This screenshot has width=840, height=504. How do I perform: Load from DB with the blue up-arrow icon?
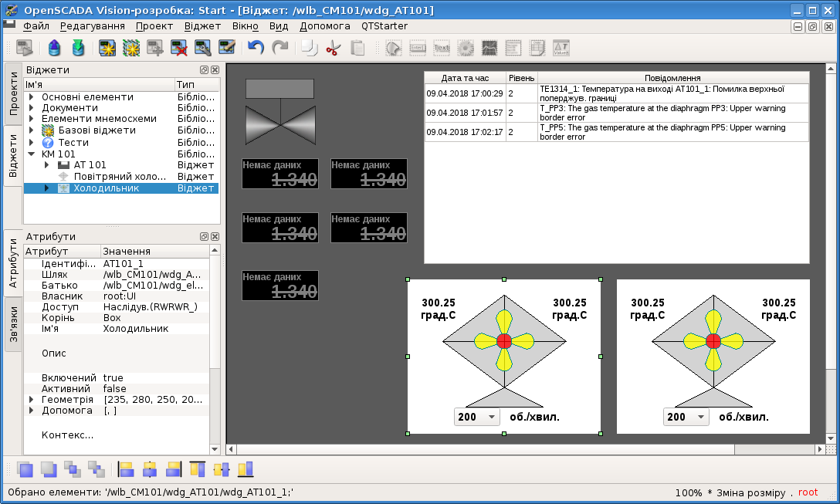pyautogui.click(x=54, y=48)
